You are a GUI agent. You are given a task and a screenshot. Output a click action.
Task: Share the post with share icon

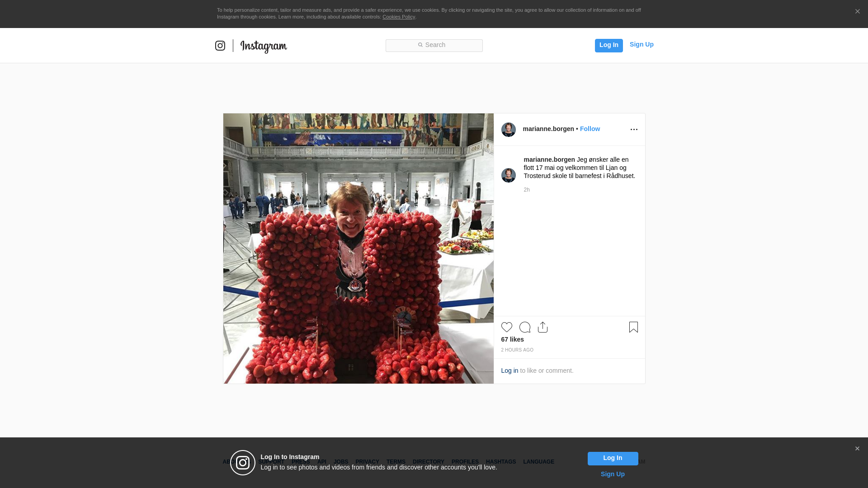543,327
